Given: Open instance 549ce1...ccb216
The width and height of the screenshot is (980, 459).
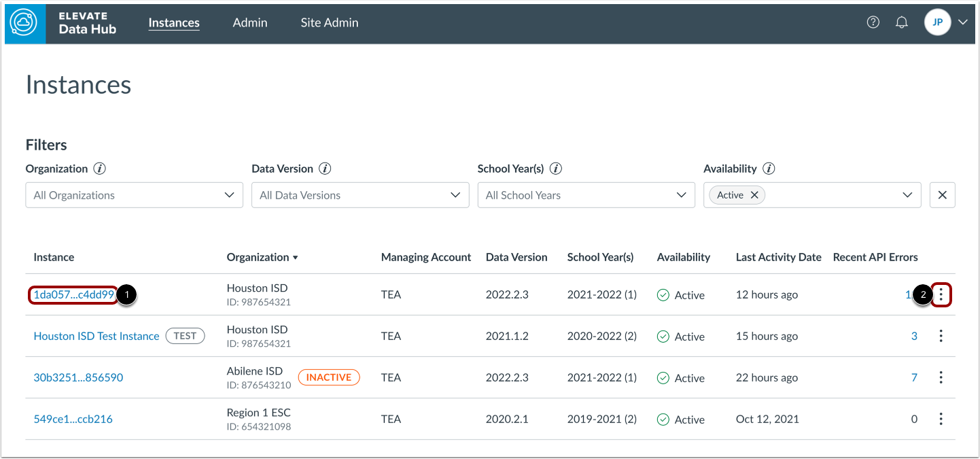Looking at the screenshot, I should [x=73, y=419].
